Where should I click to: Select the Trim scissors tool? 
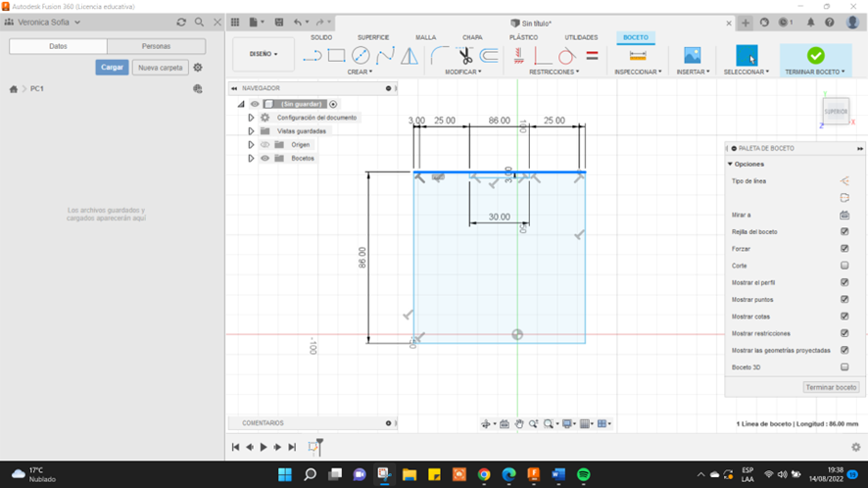tap(465, 56)
